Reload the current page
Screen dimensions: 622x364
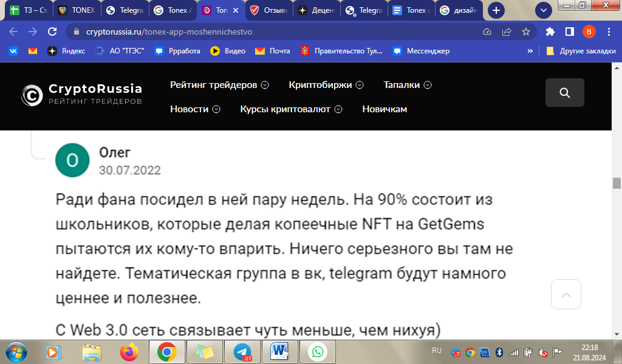(53, 32)
